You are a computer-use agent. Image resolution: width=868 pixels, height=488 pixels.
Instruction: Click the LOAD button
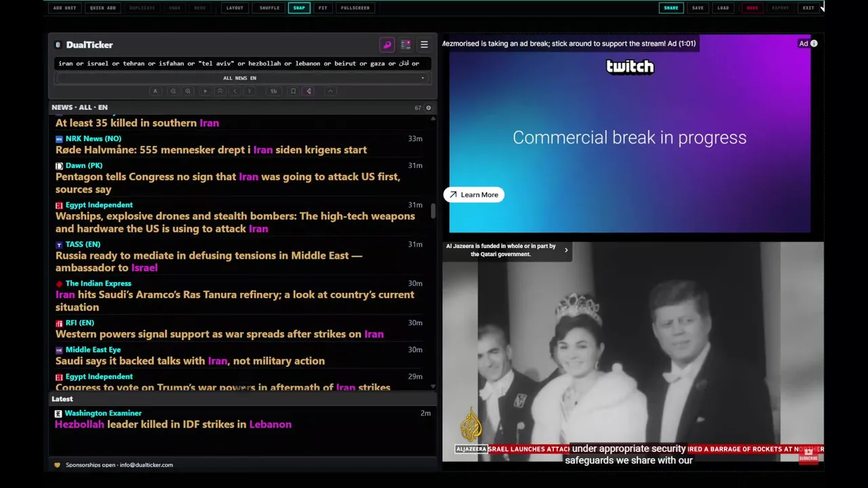pos(723,8)
